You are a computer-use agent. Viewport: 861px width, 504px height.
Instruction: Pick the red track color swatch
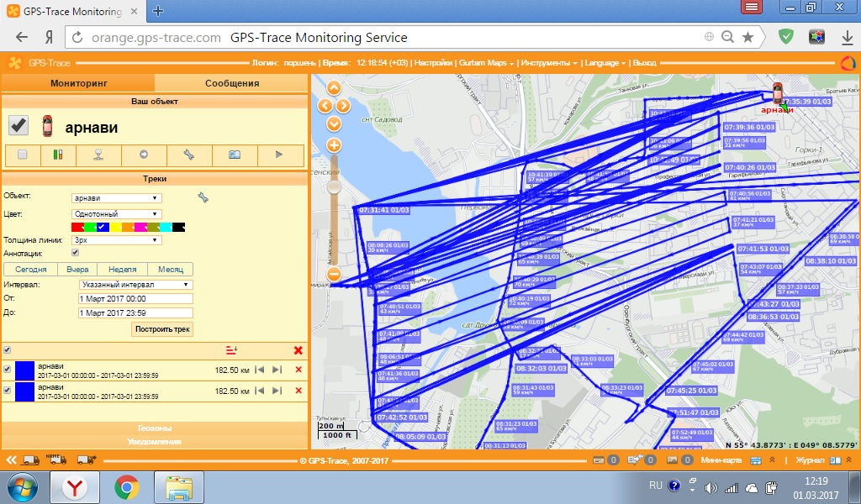coord(77,227)
